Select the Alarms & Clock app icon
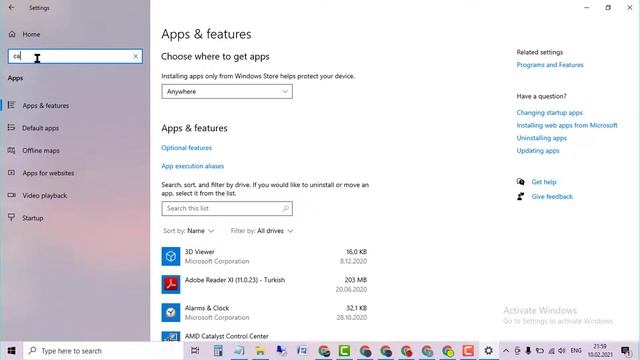This screenshot has height=360, width=640. point(171,313)
